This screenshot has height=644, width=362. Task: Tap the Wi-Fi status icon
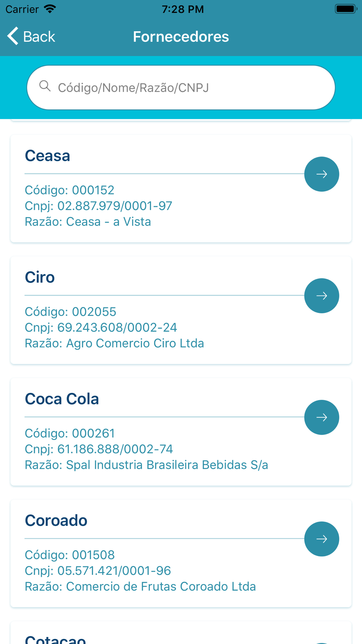point(50,9)
